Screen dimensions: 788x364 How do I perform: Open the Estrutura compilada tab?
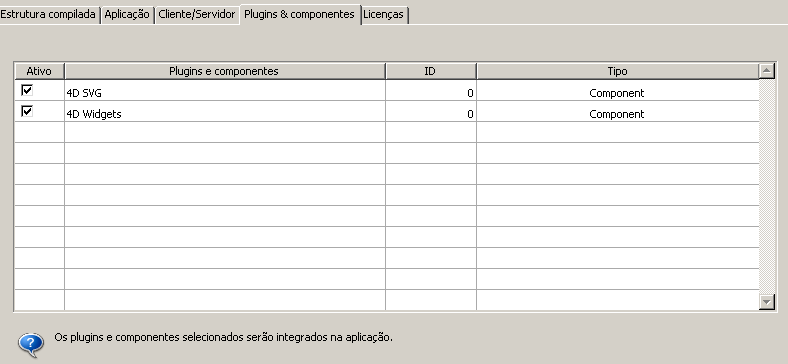click(48, 15)
